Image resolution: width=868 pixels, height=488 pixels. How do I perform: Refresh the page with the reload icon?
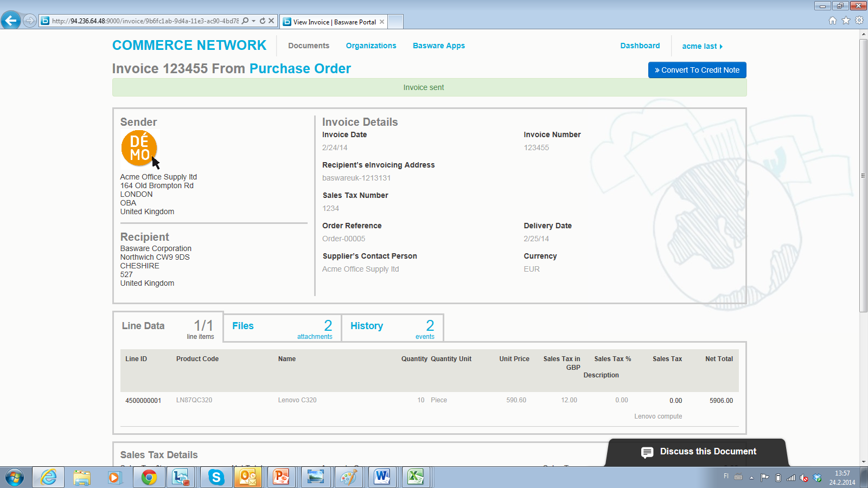pyautogui.click(x=263, y=21)
